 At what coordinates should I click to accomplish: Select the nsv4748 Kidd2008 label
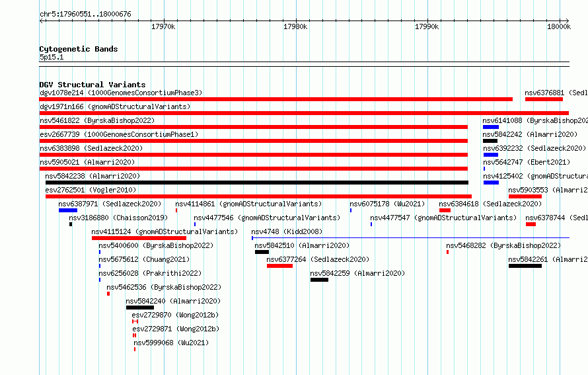(x=287, y=231)
